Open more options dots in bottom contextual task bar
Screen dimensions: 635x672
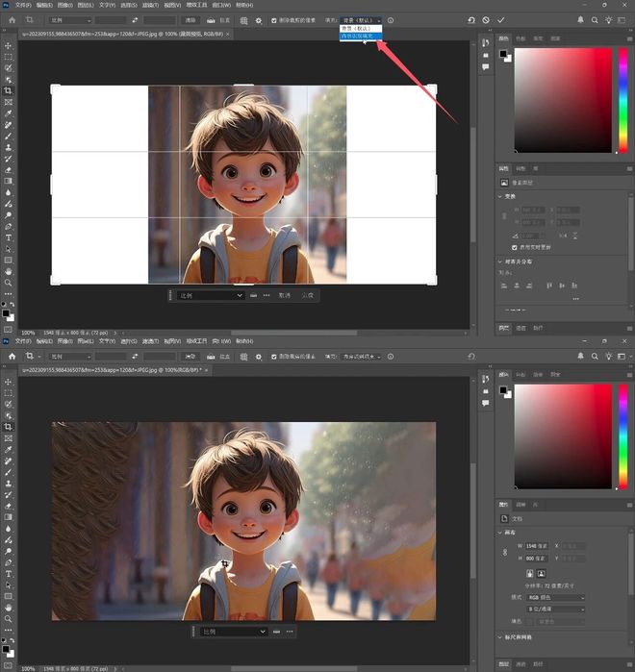tap(290, 632)
